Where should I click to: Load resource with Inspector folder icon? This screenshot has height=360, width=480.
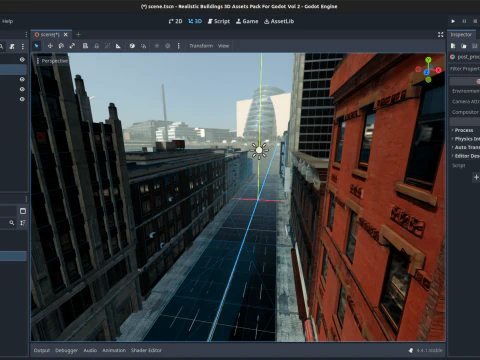[464, 46]
